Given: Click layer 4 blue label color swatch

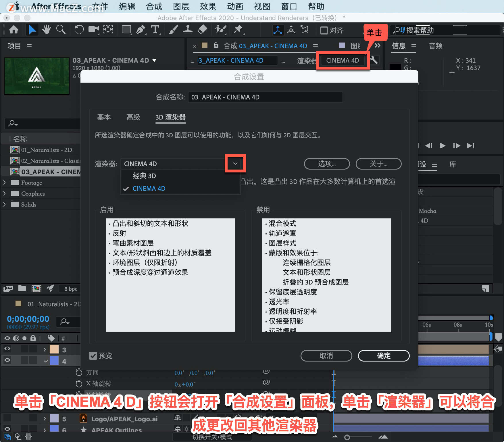Looking at the screenshot, I should click(54, 360).
